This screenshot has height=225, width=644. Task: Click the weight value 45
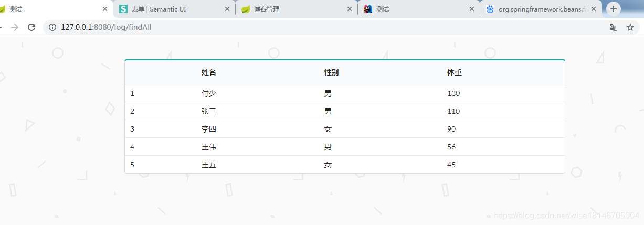[x=451, y=165]
